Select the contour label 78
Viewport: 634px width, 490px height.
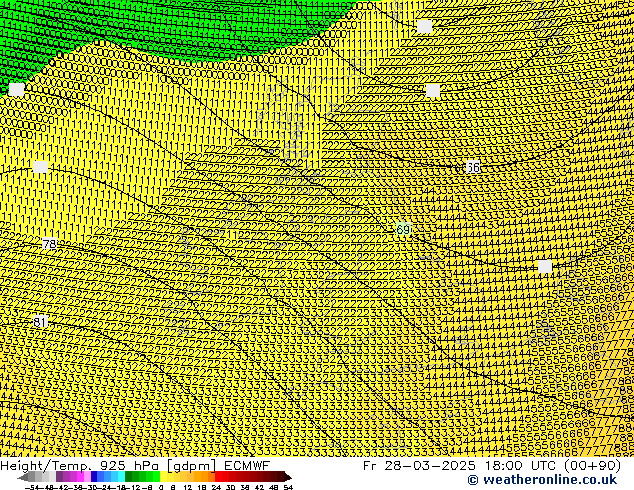[x=49, y=244]
